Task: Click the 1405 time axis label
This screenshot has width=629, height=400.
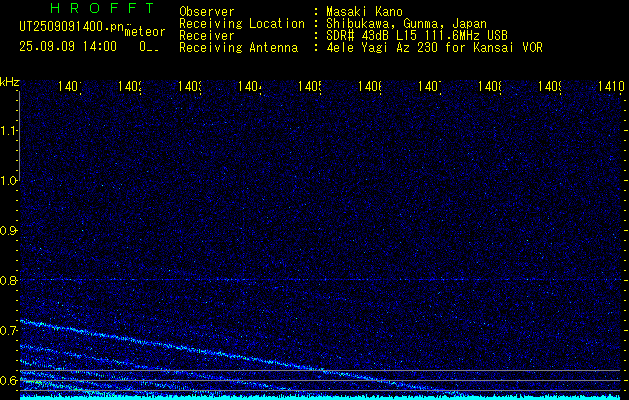Action: (310, 86)
